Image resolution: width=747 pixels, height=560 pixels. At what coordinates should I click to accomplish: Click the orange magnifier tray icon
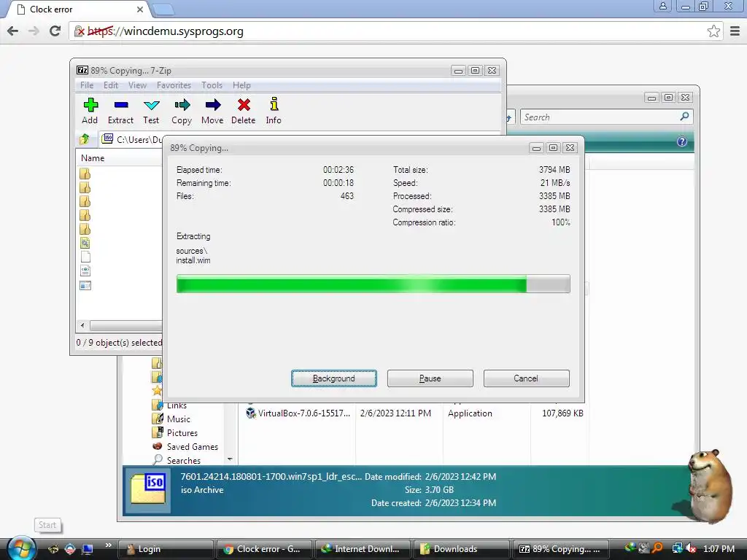(657, 548)
